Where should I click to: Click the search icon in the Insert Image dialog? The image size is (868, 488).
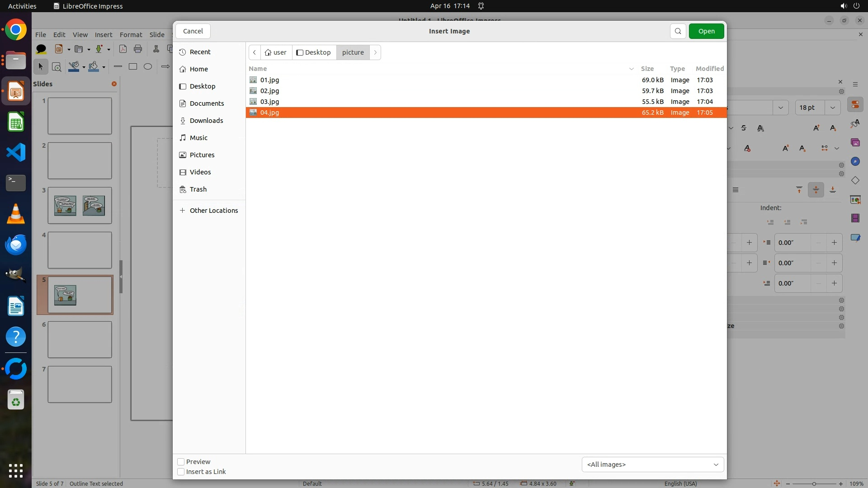[x=678, y=31]
